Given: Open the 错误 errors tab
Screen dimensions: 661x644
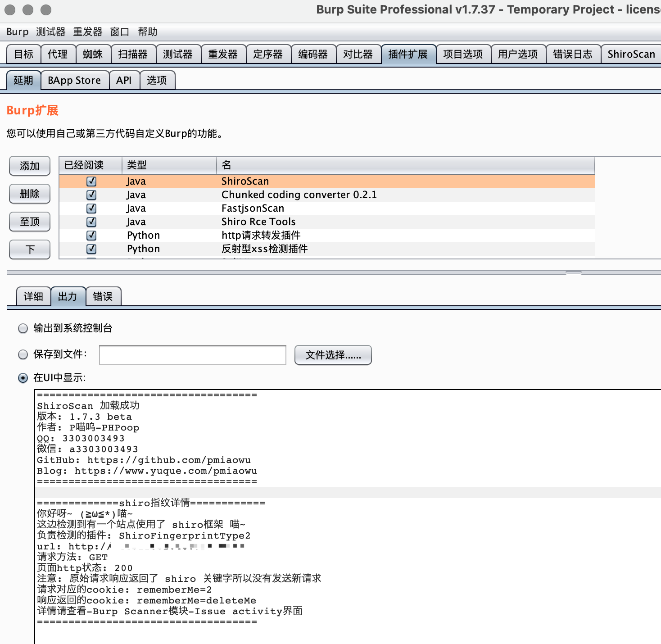Looking at the screenshot, I should coord(103,297).
